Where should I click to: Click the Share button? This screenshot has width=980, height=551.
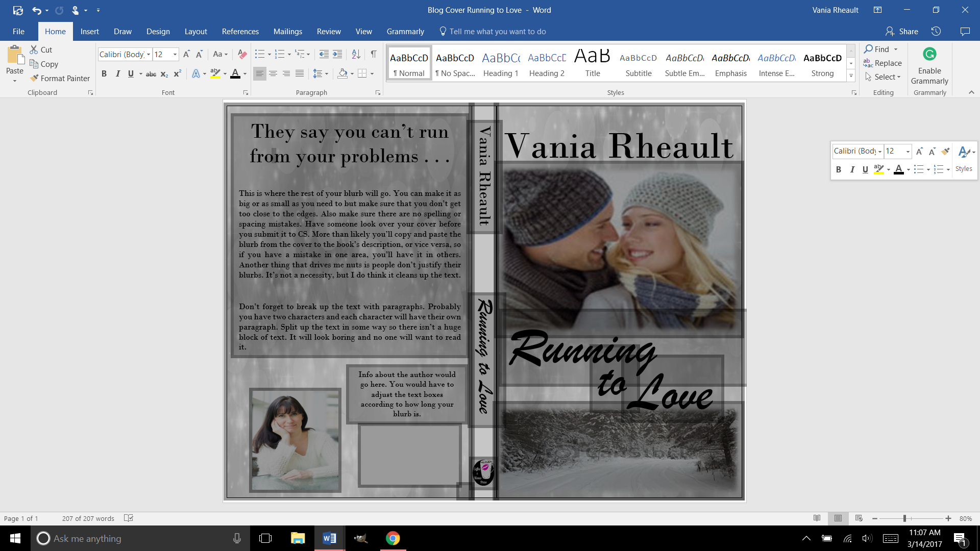point(902,32)
